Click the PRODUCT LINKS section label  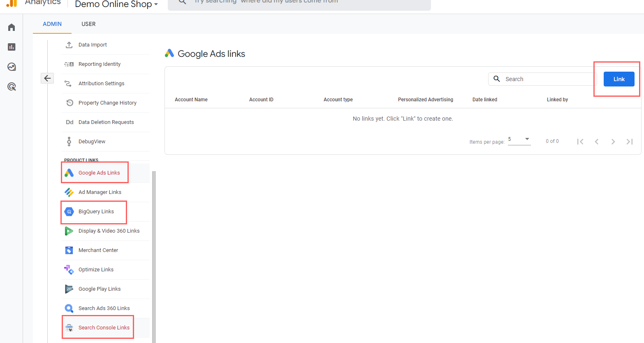pyautogui.click(x=81, y=160)
